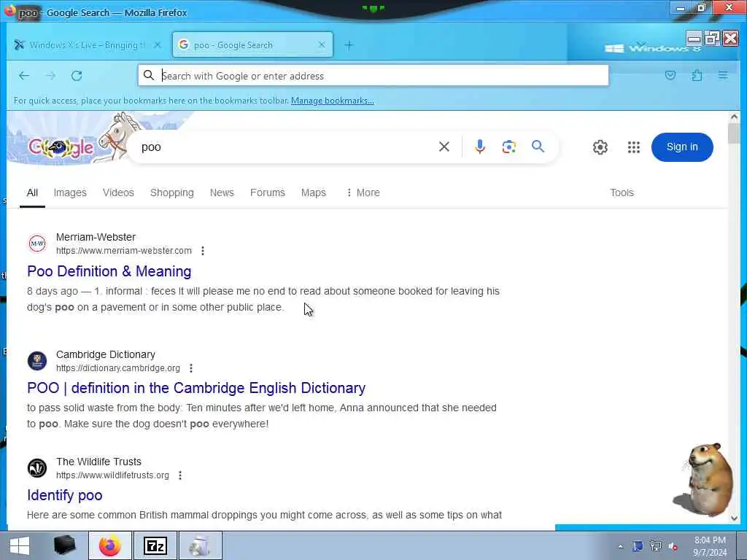Close the Windows X's Live tab
747x560 pixels.
click(x=158, y=44)
